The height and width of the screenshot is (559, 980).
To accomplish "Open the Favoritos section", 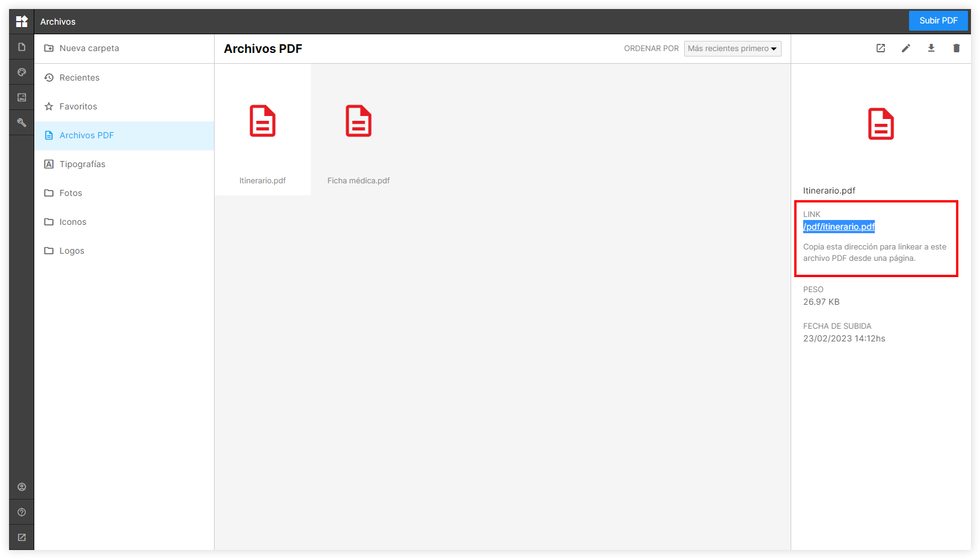I will [78, 106].
